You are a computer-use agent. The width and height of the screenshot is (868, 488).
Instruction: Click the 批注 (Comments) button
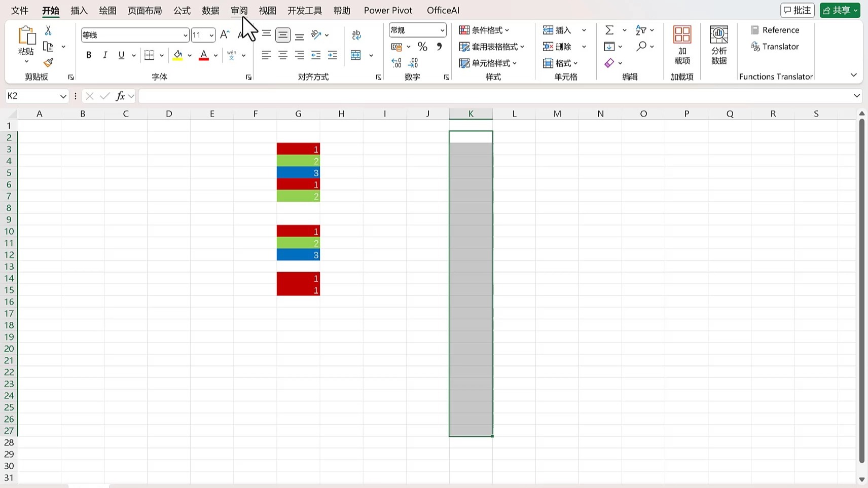click(797, 10)
